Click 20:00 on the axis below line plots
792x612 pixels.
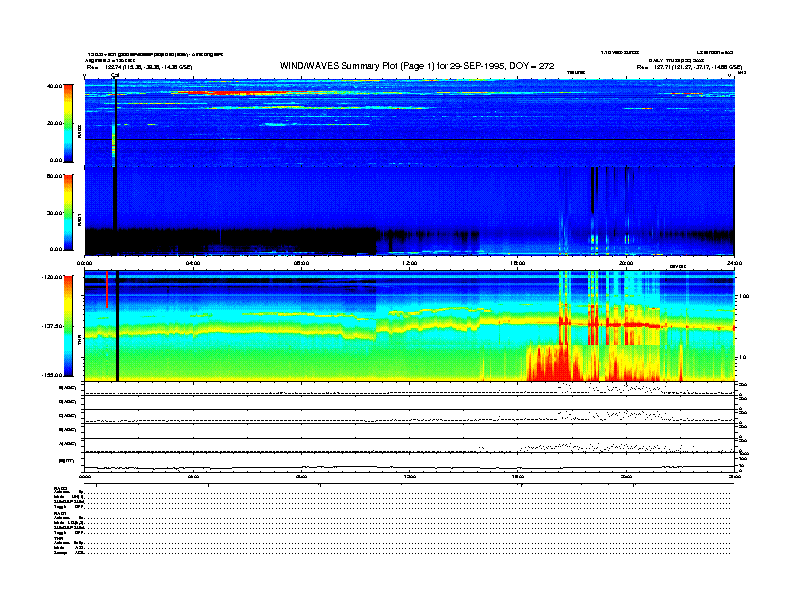626,476
